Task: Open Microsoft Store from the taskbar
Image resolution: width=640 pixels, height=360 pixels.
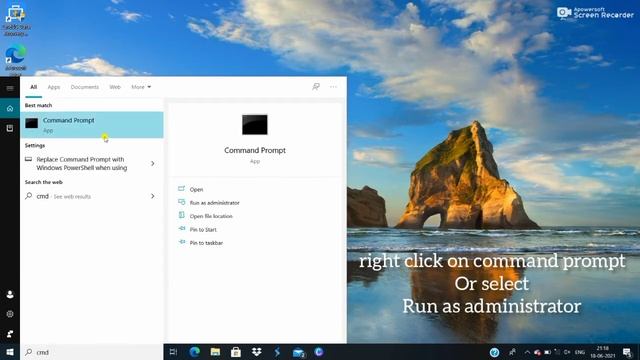Action: tap(236, 352)
